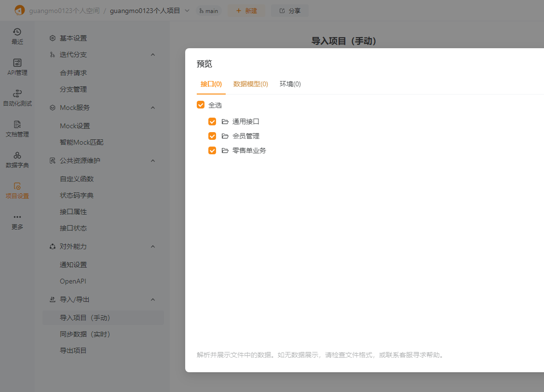
Task: Click the branch icon in main badge
Action: coord(202,11)
